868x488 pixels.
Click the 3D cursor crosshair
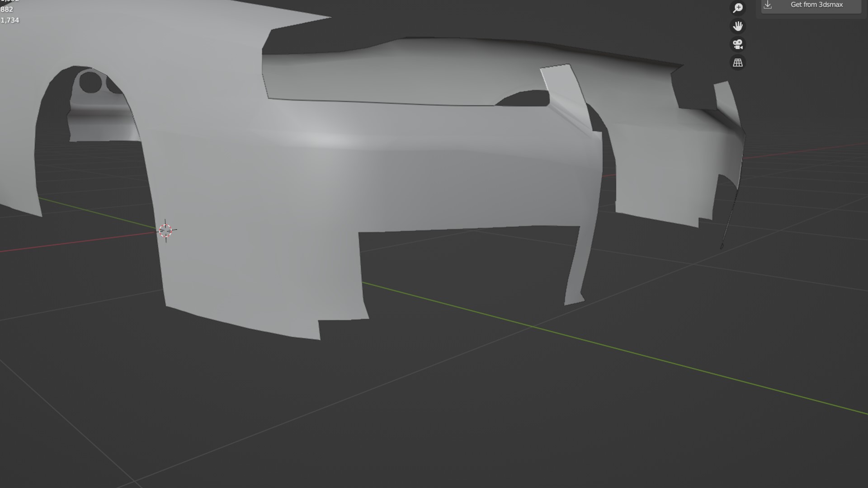pos(165,230)
